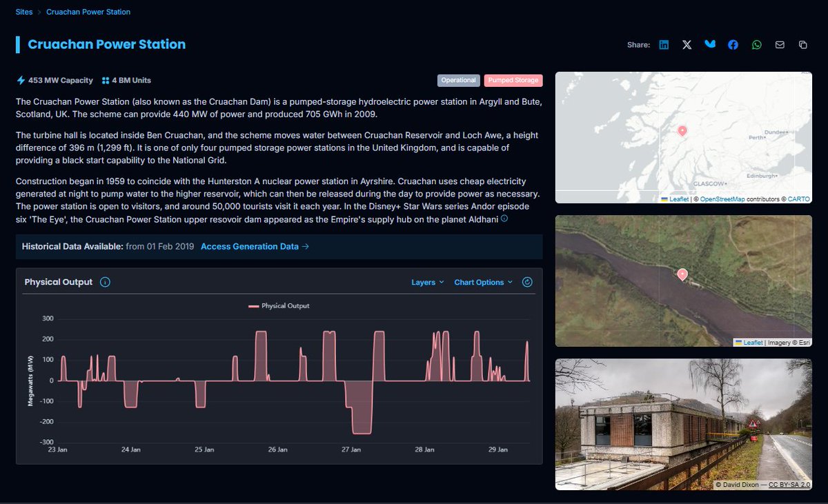The image size is (828, 504).
Task: Click Glasgow label on road map
Action: 708,184
